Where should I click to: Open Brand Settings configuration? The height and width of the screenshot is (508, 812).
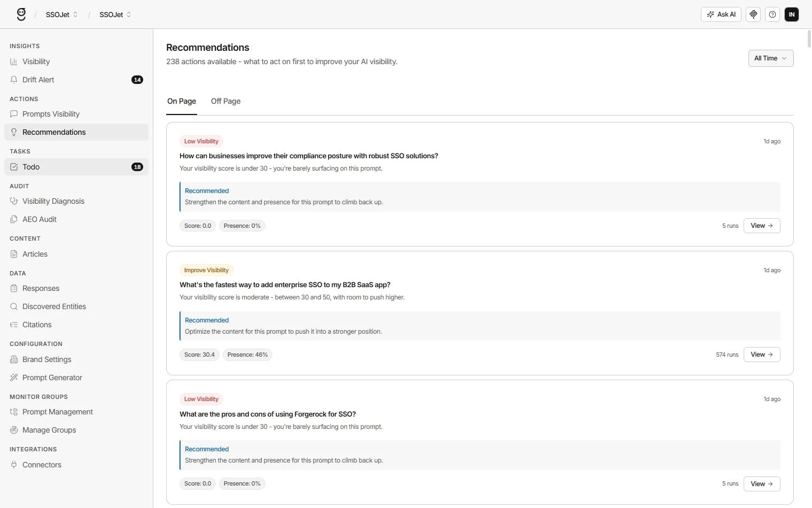76,359
